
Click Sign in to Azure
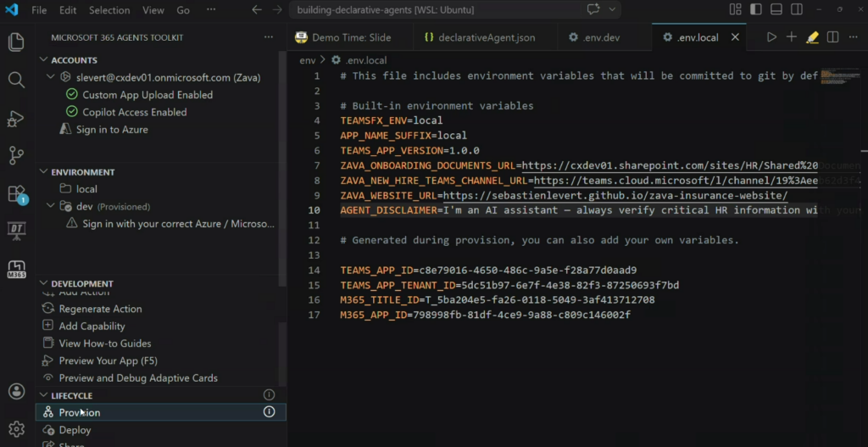(112, 130)
